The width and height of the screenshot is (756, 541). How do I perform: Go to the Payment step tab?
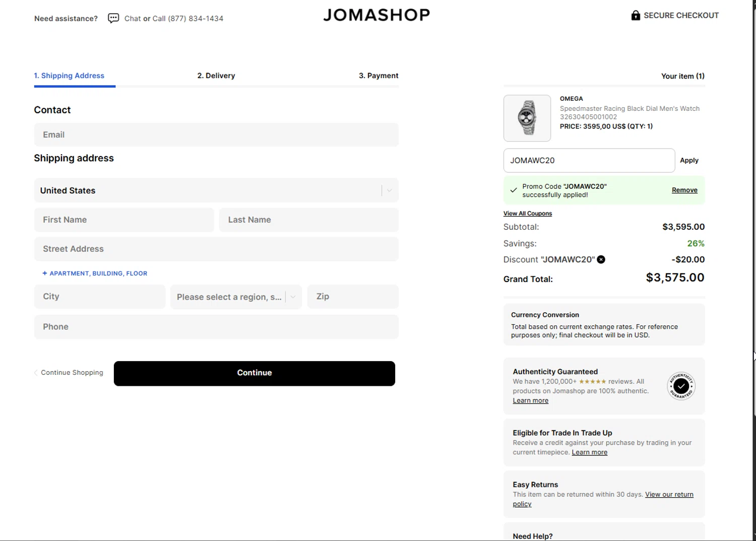point(379,76)
